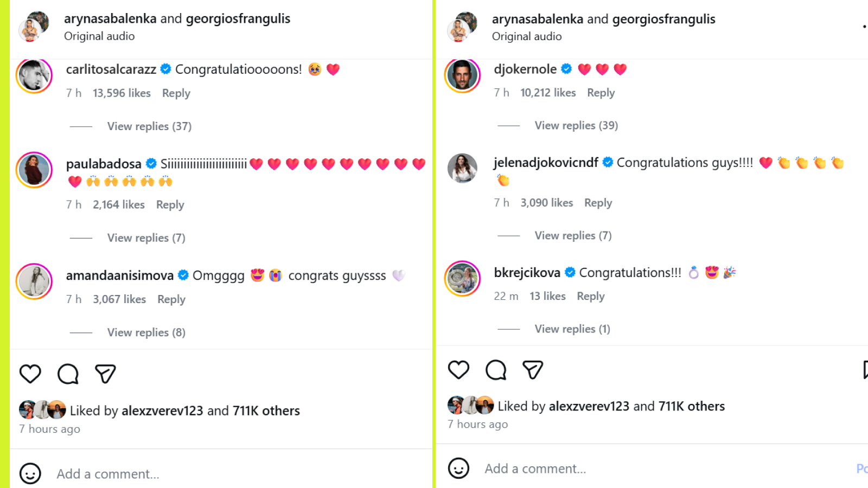Image resolution: width=868 pixels, height=488 pixels.
Task: Open emoji picker in the left comment box
Action: (30, 473)
